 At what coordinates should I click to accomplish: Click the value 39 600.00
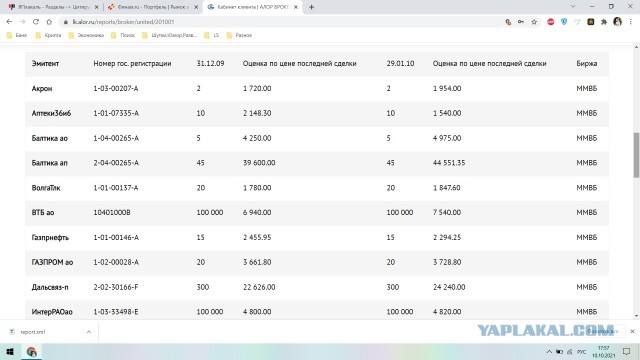[259, 163]
